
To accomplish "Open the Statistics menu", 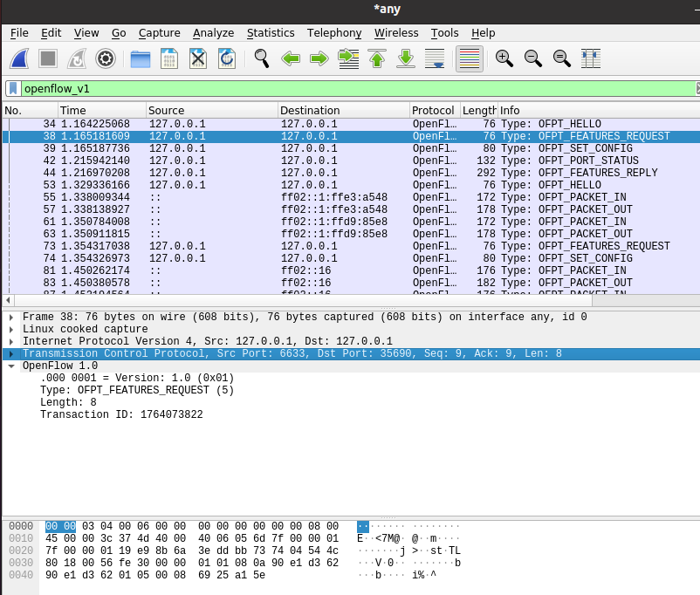I will click(271, 33).
